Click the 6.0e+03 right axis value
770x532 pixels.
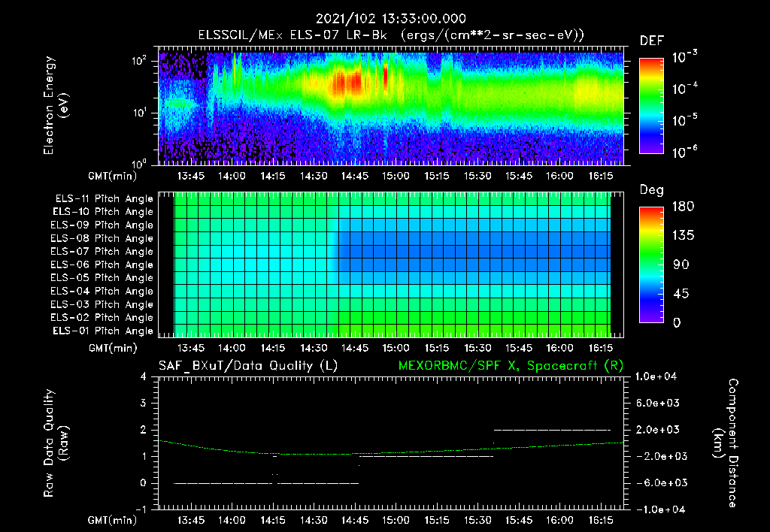(x=657, y=403)
